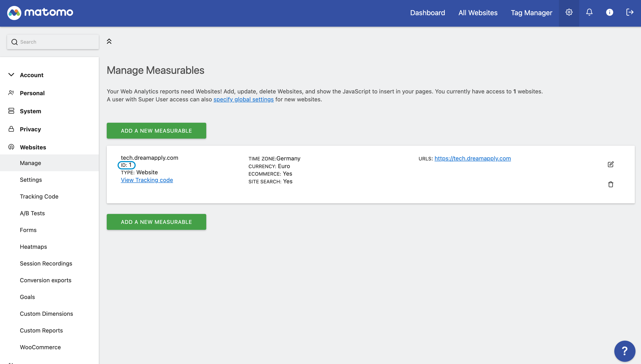Image resolution: width=641 pixels, height=364 pixels.
Task: Click the Privacy lock icon
Action: [11, 129]
